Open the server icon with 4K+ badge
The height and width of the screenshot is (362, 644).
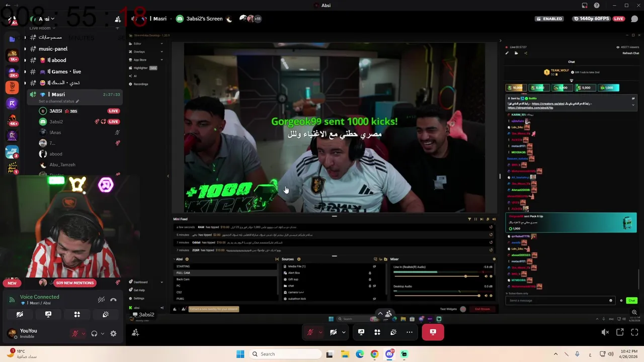click(x=12, y=120)
